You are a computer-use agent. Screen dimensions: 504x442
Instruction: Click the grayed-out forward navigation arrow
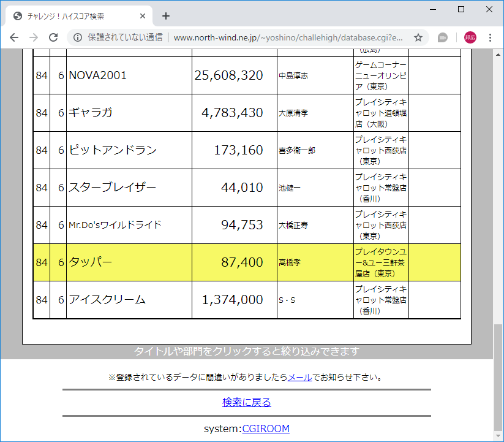coord(33,37)
